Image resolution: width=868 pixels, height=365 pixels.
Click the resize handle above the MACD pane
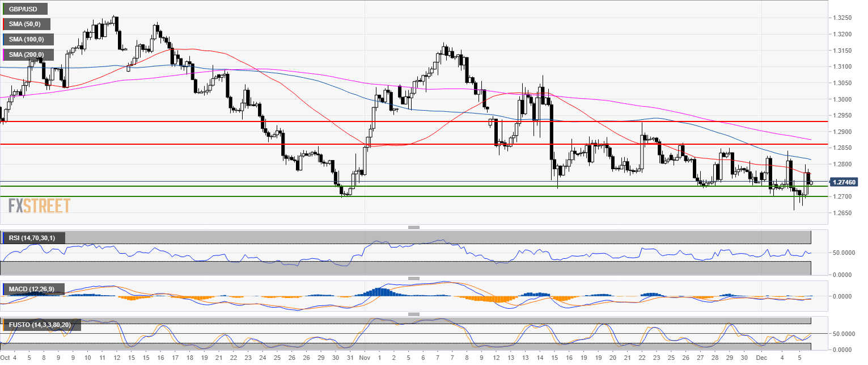click(x=414, y=278)
